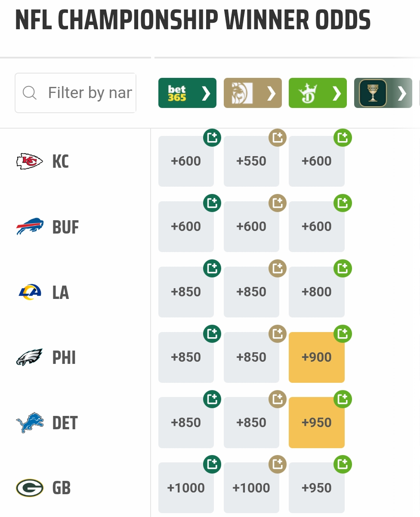Select highlighted +900 PHI DraftKings odds
This screenshot has height=517, width=420.
[x=317, y=357]
